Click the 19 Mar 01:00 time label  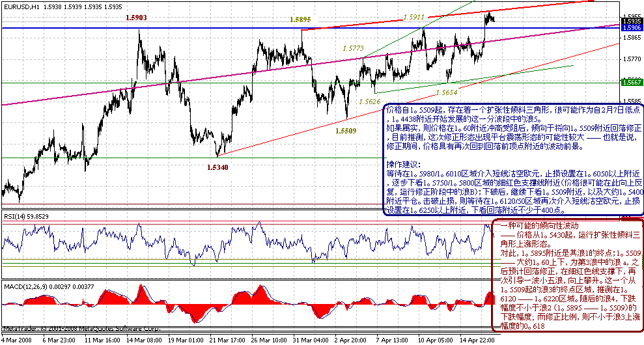186,340
